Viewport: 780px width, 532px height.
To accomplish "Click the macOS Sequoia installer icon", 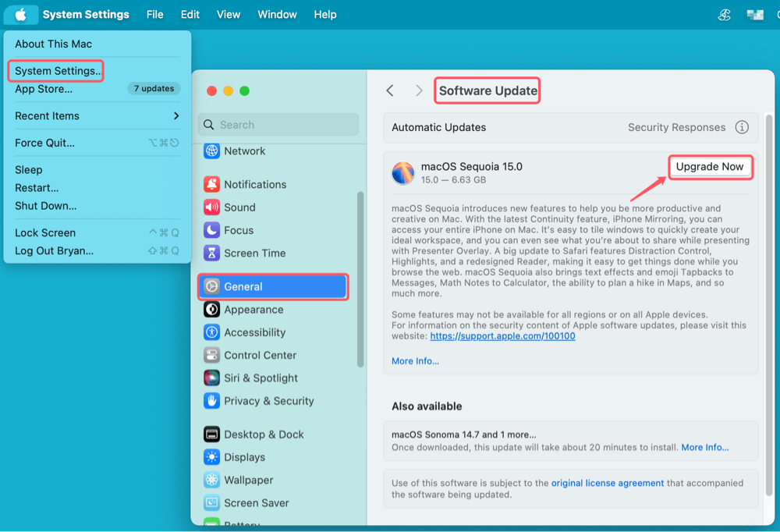I will click(403, 173).
